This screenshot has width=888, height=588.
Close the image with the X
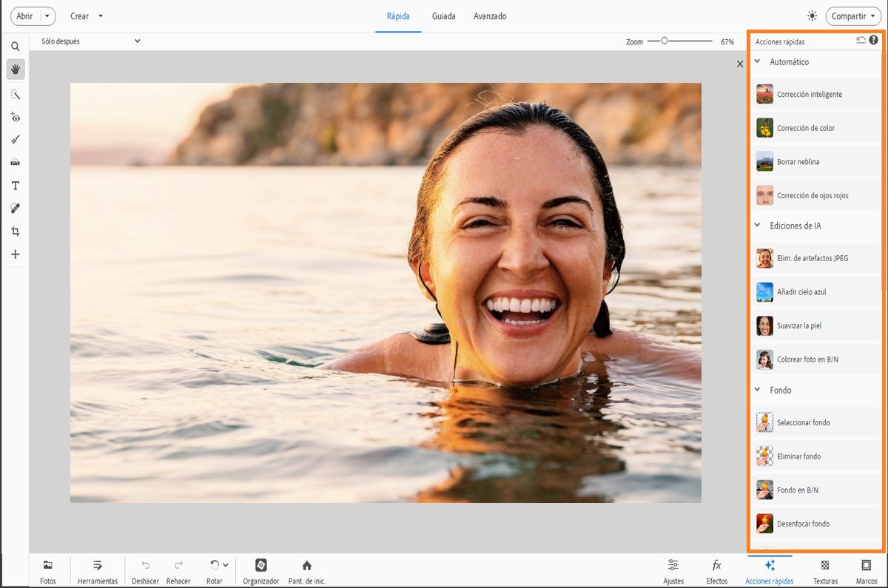740,64
